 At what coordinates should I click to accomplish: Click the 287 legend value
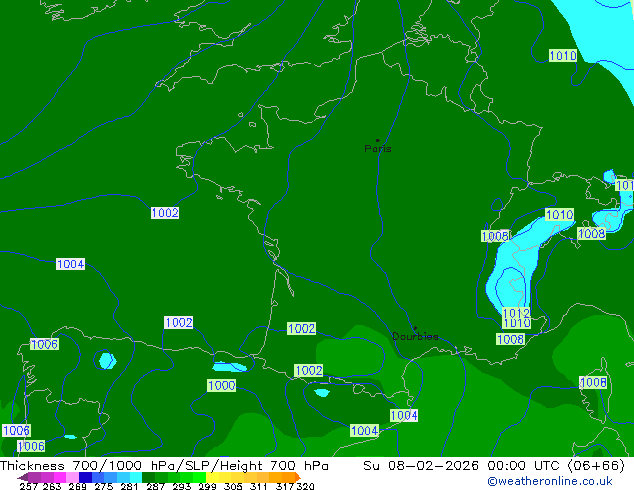click(x=155, y=486)
